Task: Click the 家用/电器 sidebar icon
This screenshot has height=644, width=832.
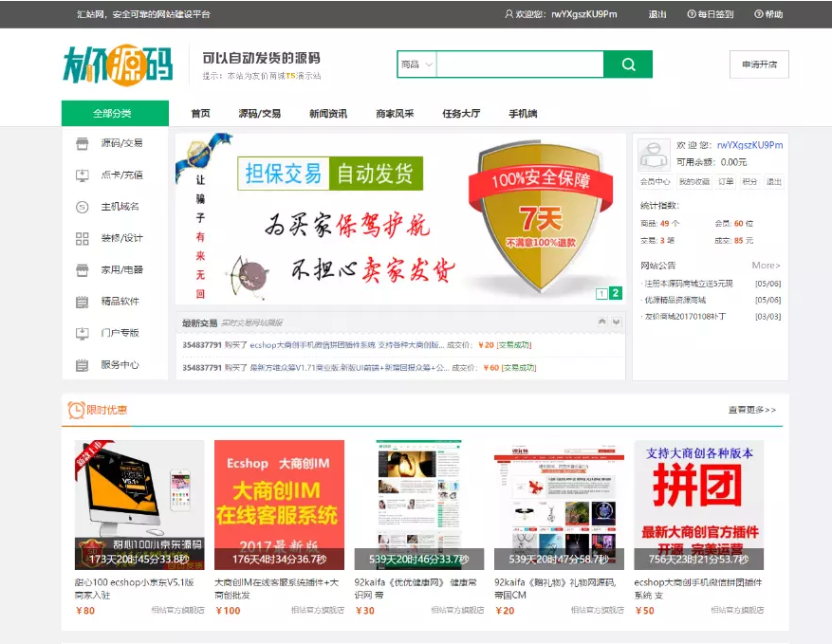Action: [83, 270]
